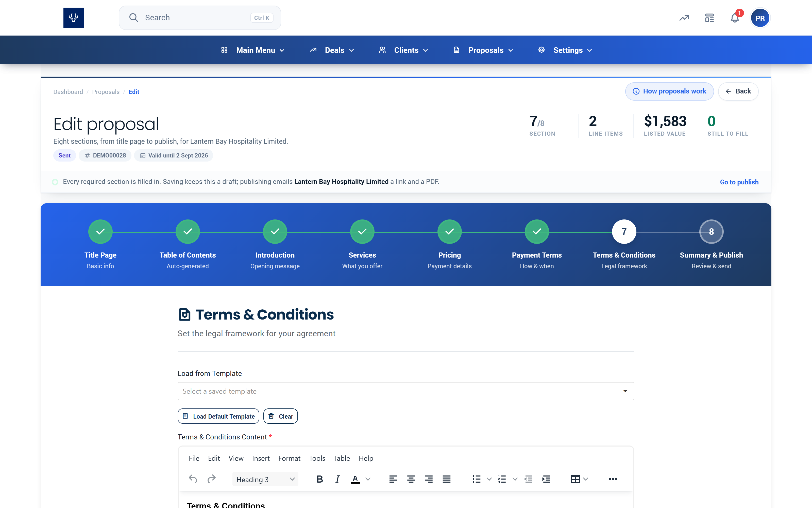Expand bullet list style options
This screenshot has width=812, height=508.
point(489,479)
